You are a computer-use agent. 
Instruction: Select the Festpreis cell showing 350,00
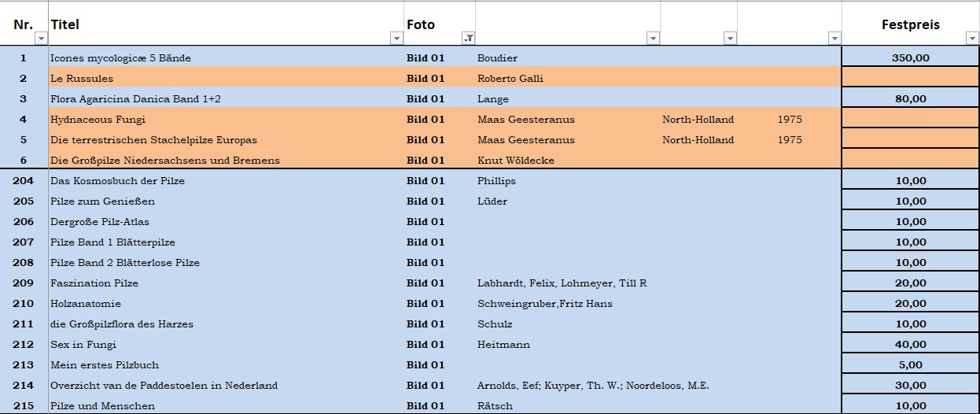[x=910, y=58]
